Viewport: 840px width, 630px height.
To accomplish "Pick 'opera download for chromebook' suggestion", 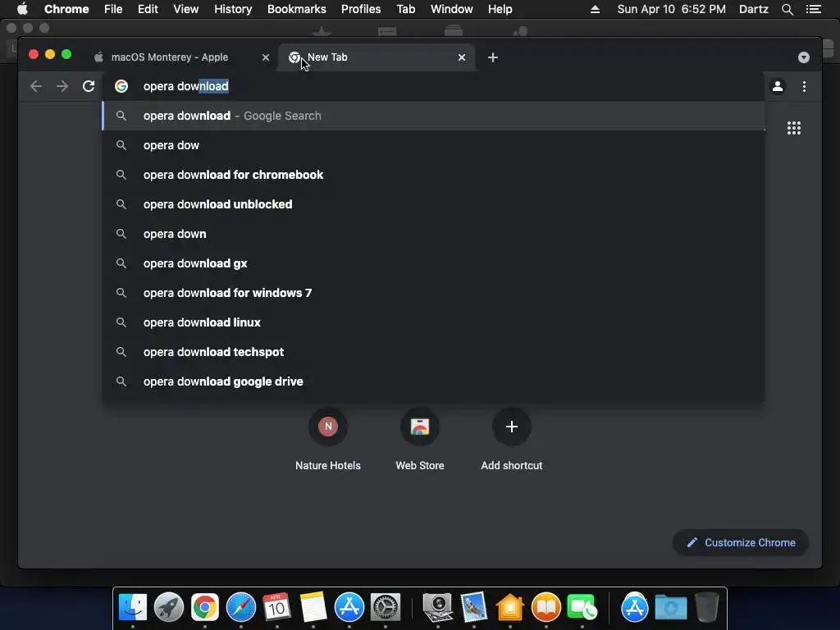I will (x=433, y=175).
